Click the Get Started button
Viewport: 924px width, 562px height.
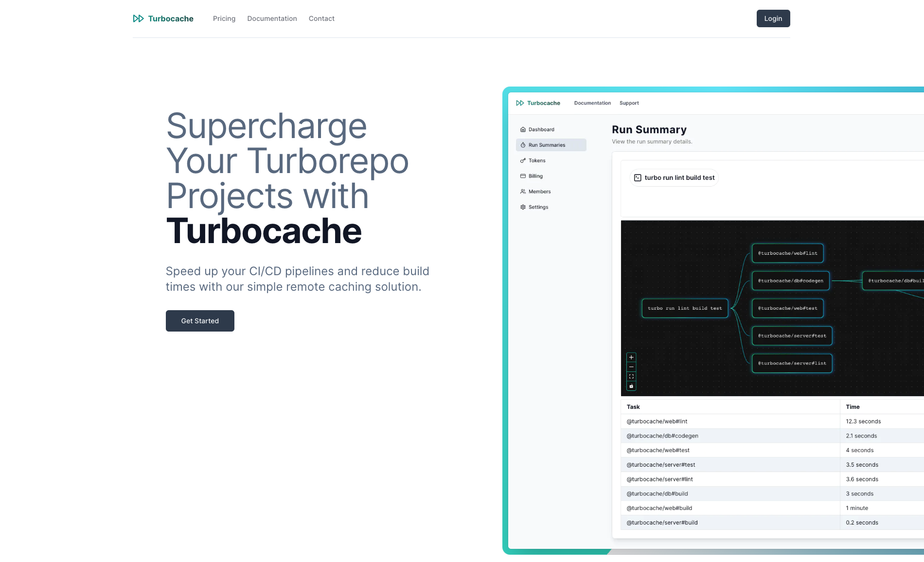[x=200, y=321]
